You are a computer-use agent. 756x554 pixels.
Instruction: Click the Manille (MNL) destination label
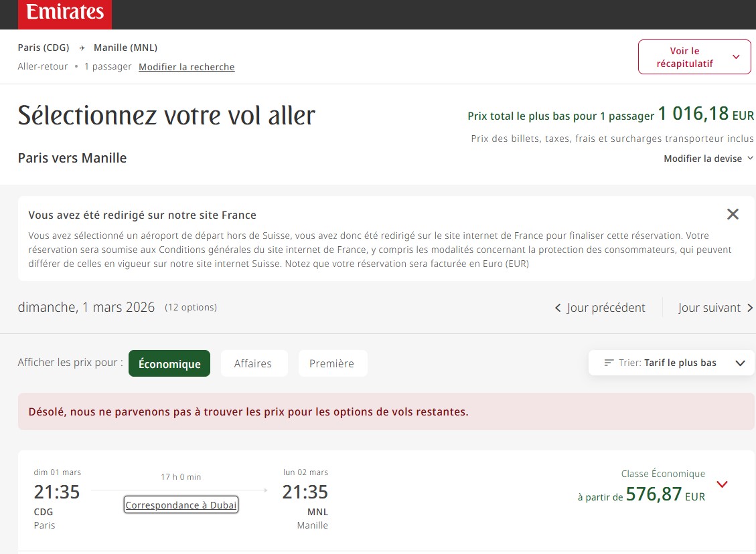tap(125, 48)
